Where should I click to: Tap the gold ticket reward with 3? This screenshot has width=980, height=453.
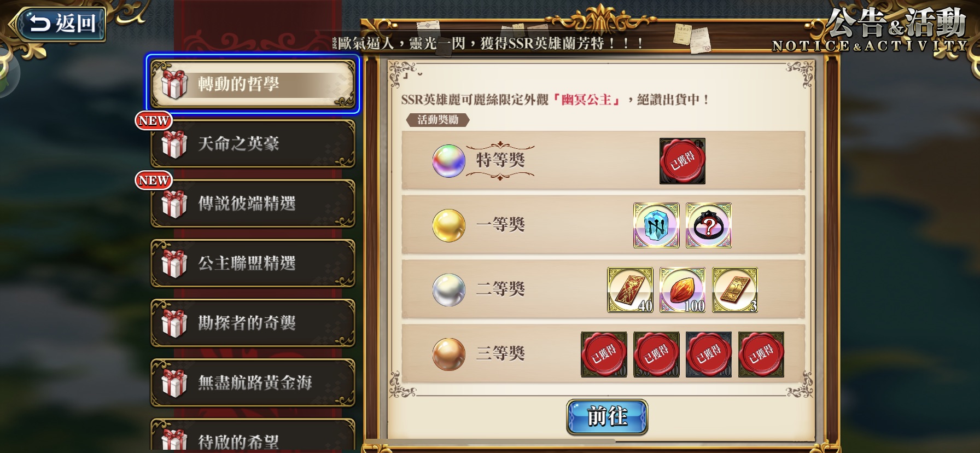pos(735,290)
